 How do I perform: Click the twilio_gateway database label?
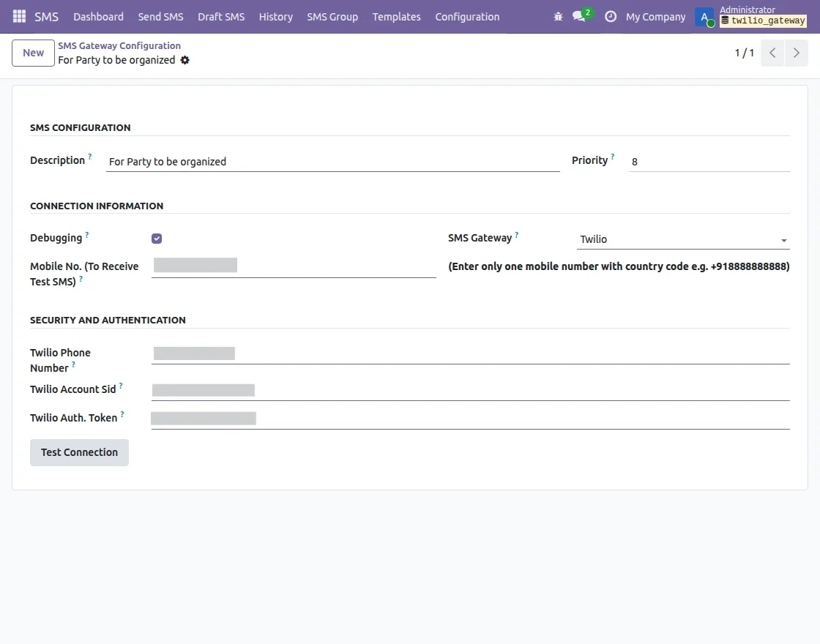click(763, 21)
